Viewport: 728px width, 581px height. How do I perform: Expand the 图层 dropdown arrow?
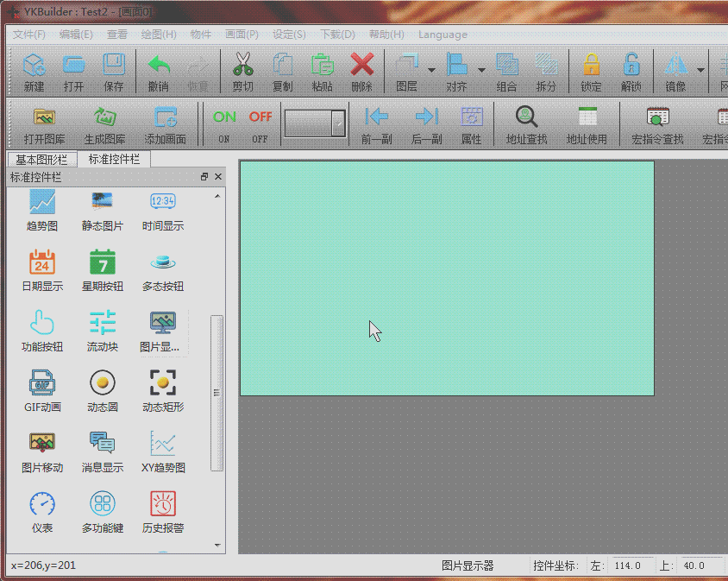pyautogui.click(x=431, y=71)
